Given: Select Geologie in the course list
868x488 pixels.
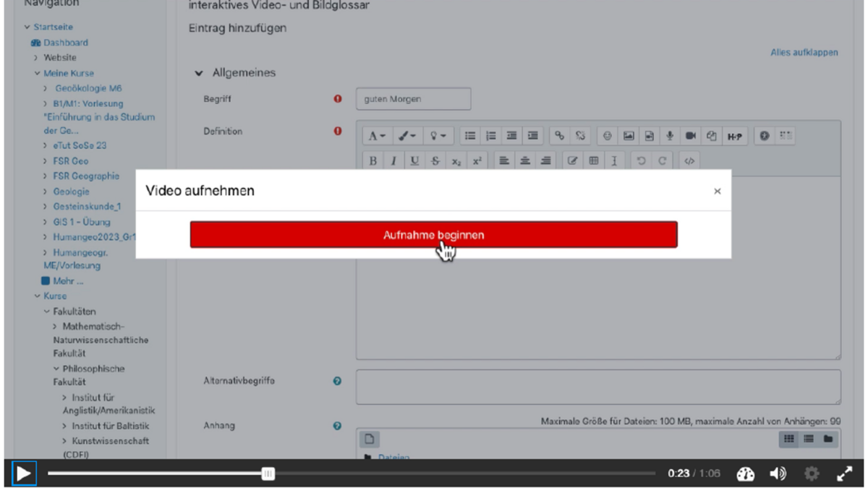Looking at the screenshot, I should tap(71, 192).
